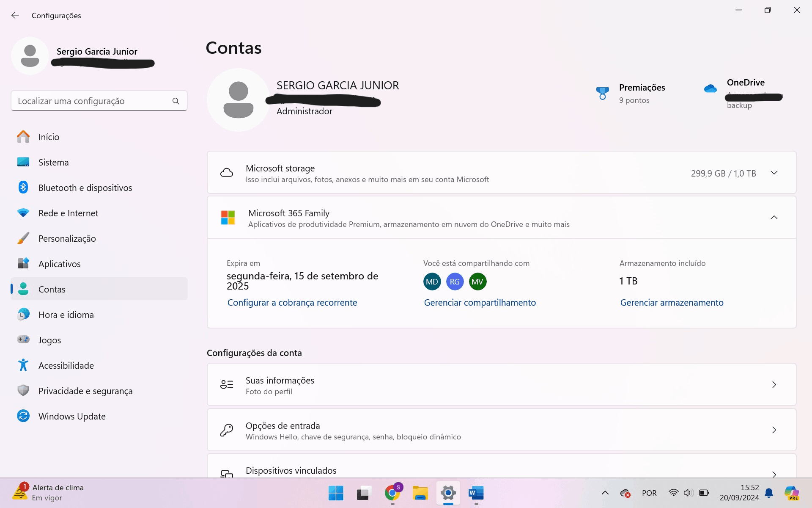Click the Sistema monitor icon
The image size is (812, 508).
[23, 162]
